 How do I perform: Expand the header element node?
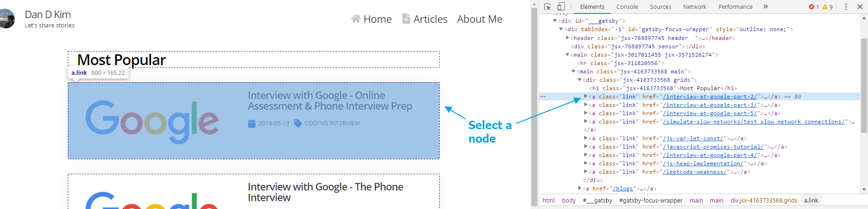(568, 38)
